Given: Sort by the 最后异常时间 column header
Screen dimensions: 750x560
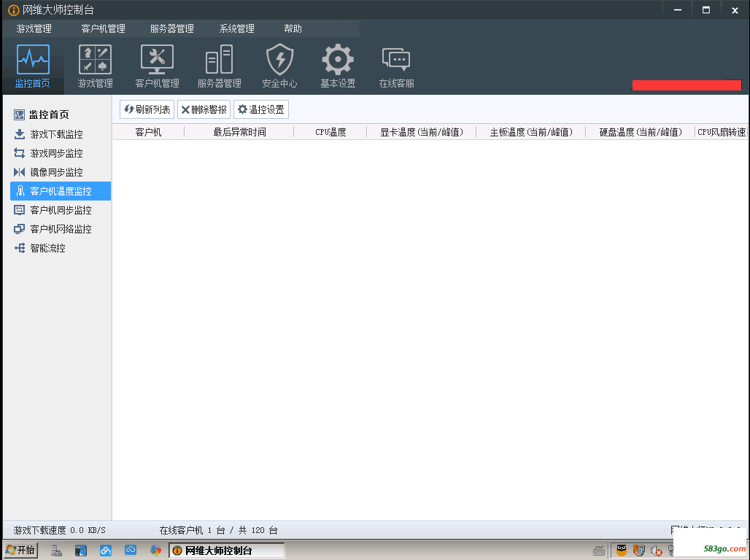Looking at the screenshot, I should click(x=239, y=132).
